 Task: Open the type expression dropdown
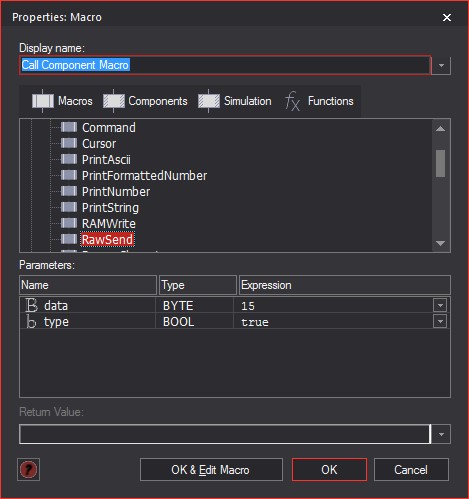pos(440,322)
